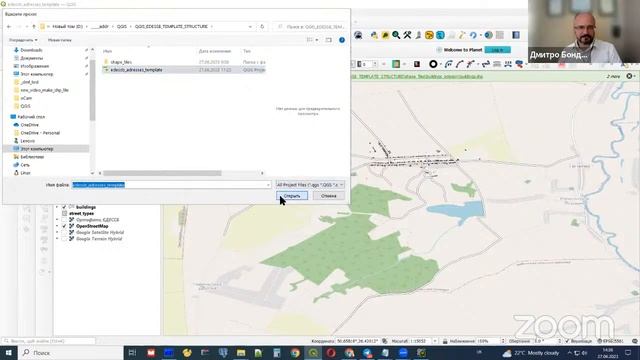Click the crossed hammers tools icon in the QGIS toolbar

407,35
